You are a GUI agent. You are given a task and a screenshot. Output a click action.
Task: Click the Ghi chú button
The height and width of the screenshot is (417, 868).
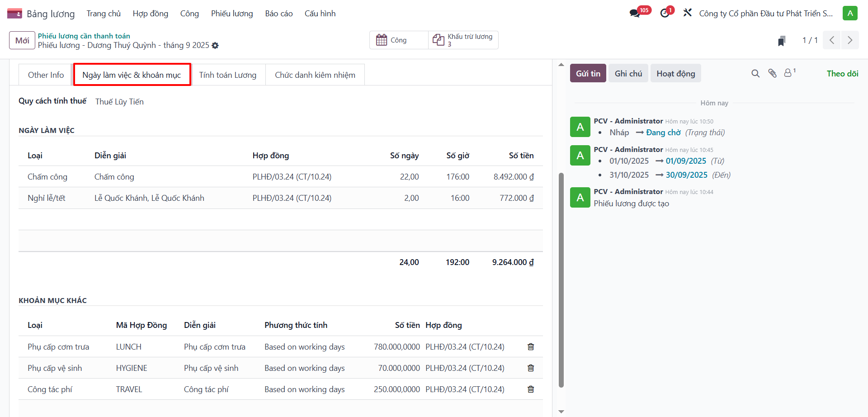[x=628, y=73]
